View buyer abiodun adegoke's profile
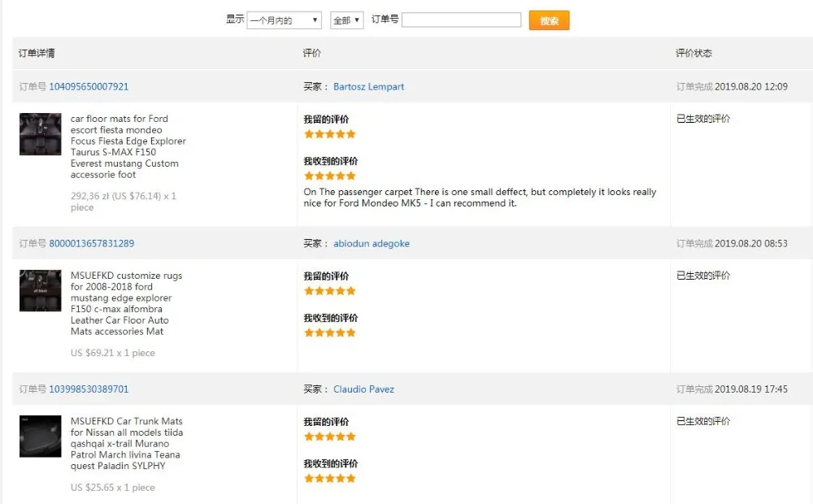Image resolution: width=813 pixels, height=504 pixels. (x=372, y=244)
